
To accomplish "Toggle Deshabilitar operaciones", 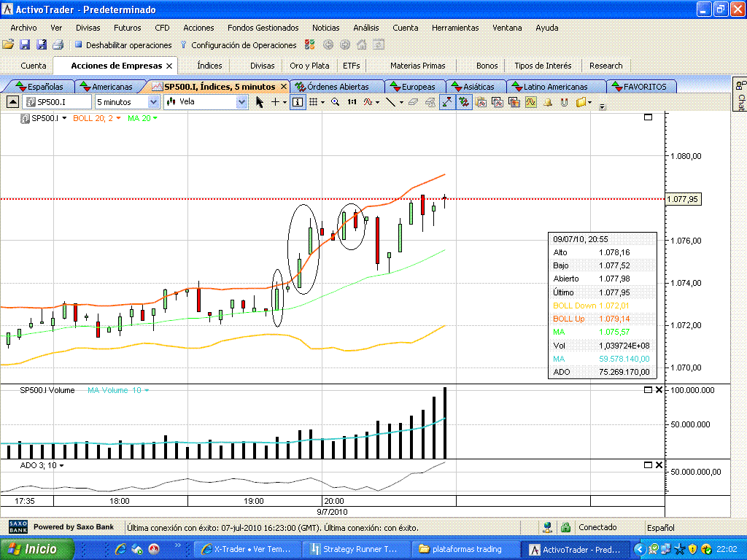I will (123, 45).
